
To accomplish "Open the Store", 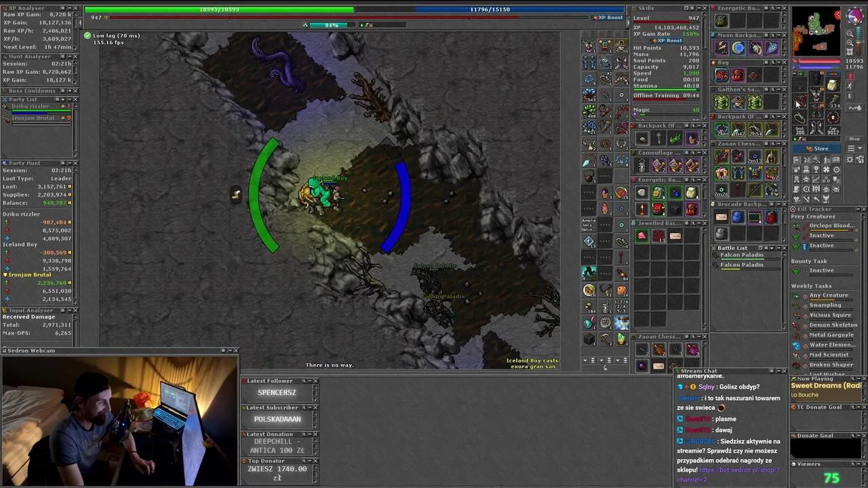I will (817, 148).
